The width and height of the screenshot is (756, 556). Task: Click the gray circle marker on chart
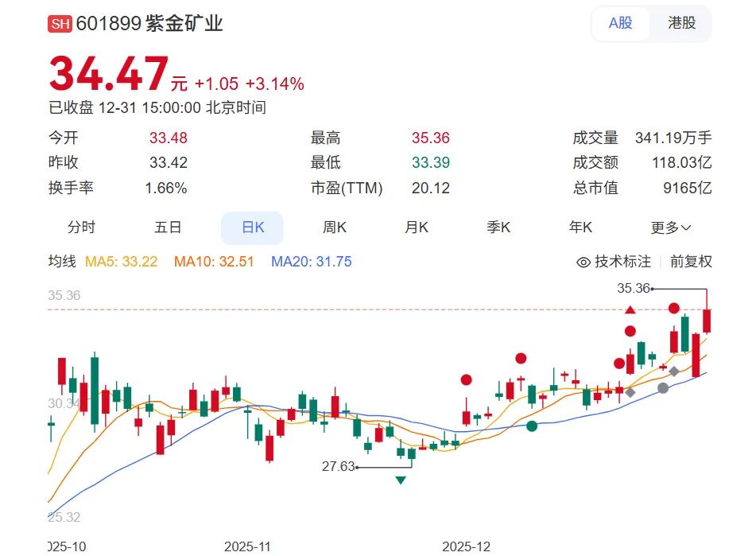pyautogui.click(x=663, y=387)
